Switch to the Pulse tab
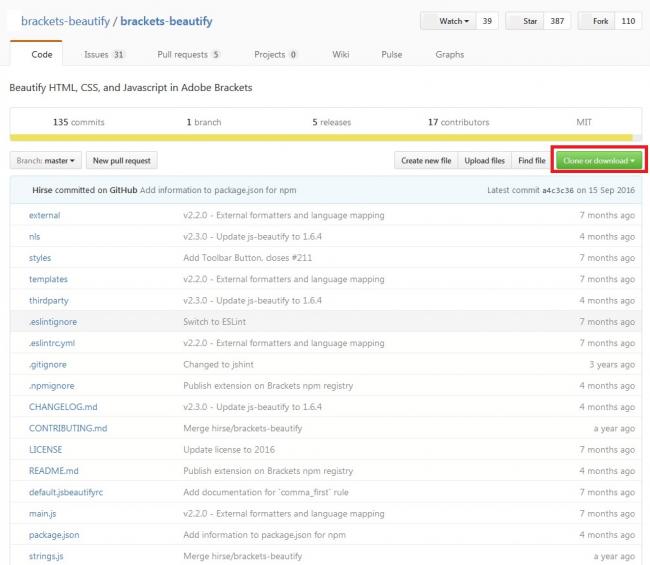Screen dimensions: 650x565 click(x=392, y=54)
